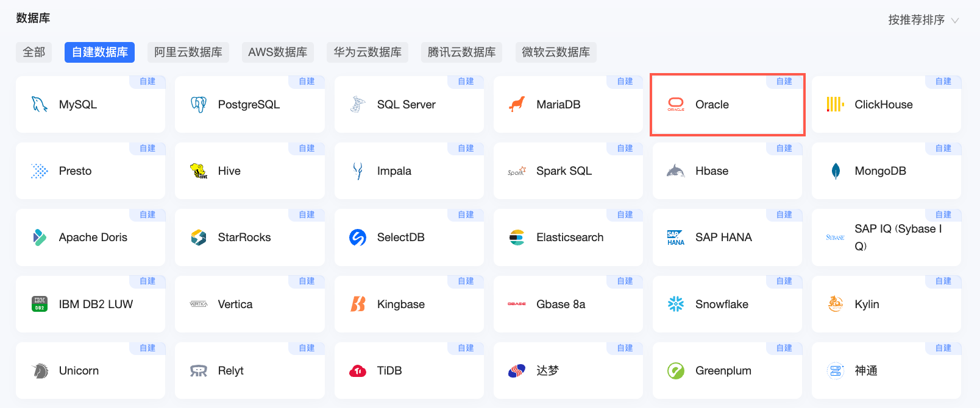Click the 数据库 section heading
The height and width of the screenshot is (408, 980).
33,18
